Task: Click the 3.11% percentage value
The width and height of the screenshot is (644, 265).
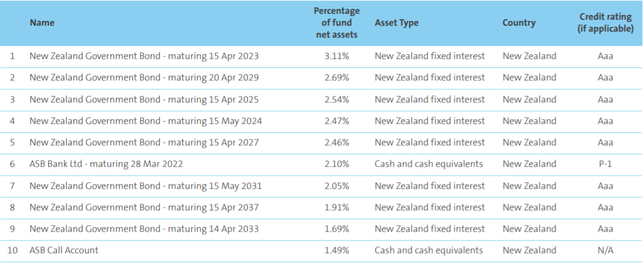Action: (337, 56)
